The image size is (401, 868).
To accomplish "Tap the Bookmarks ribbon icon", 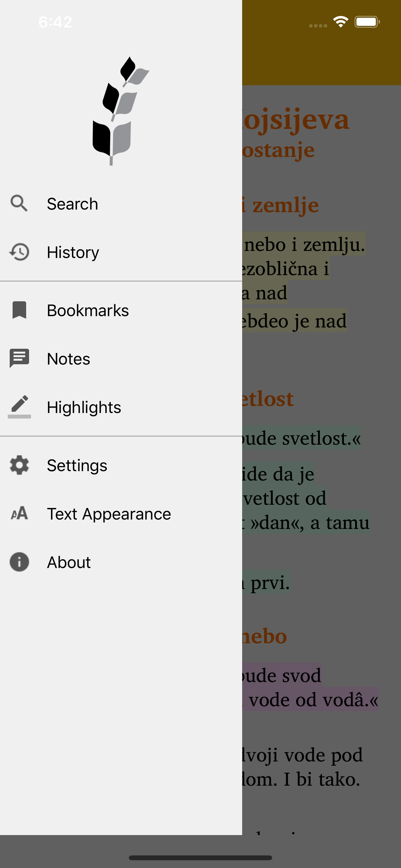I will (19, 310).
